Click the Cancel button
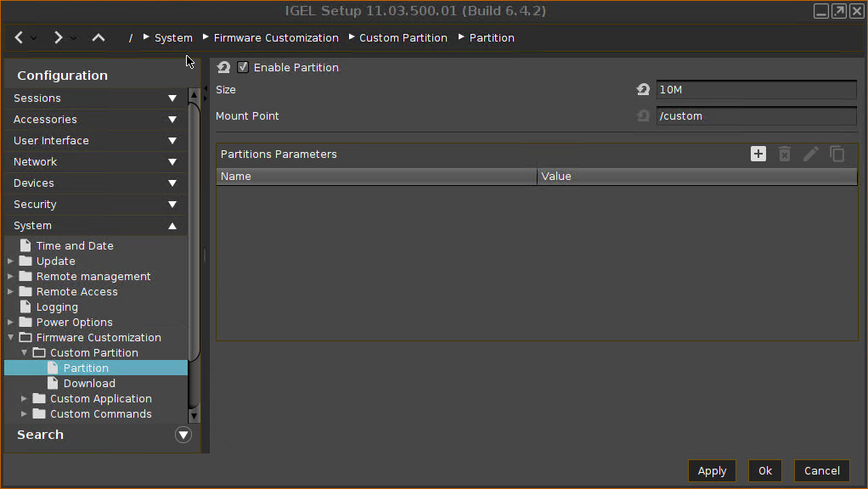Image resolution: width=868 pixels, height=489 pixels. 821,471
